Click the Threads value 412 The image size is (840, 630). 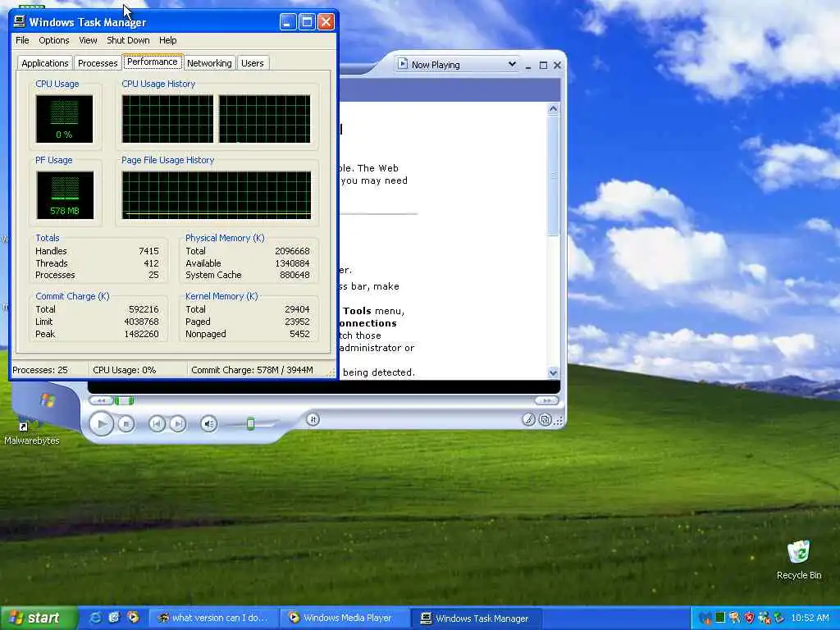151,263
